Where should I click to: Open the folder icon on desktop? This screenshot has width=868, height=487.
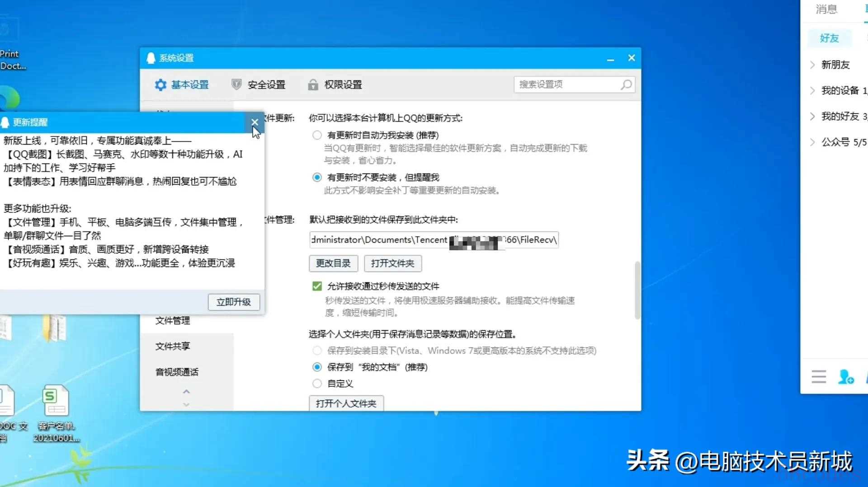point(55,328)
